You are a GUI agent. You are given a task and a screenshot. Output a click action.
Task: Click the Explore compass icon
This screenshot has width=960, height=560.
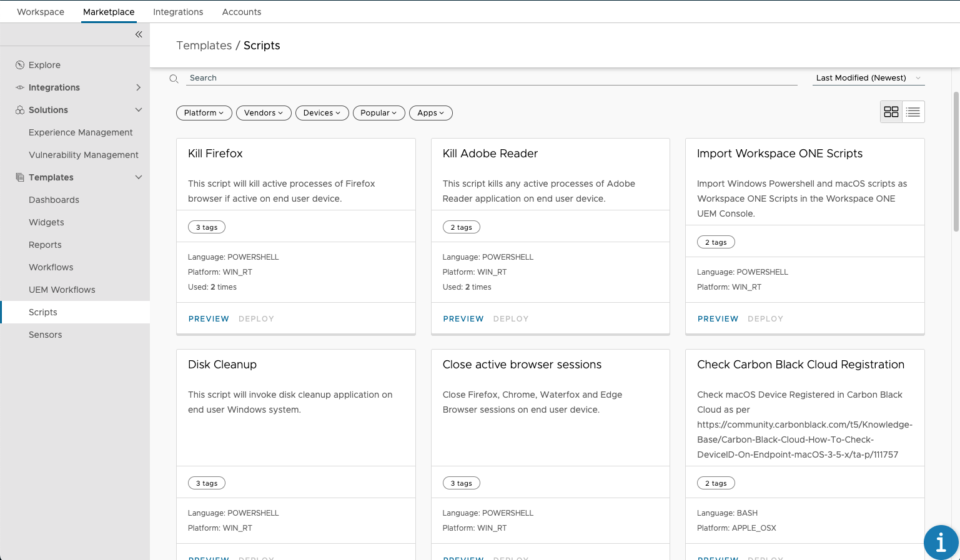(20, 65)
